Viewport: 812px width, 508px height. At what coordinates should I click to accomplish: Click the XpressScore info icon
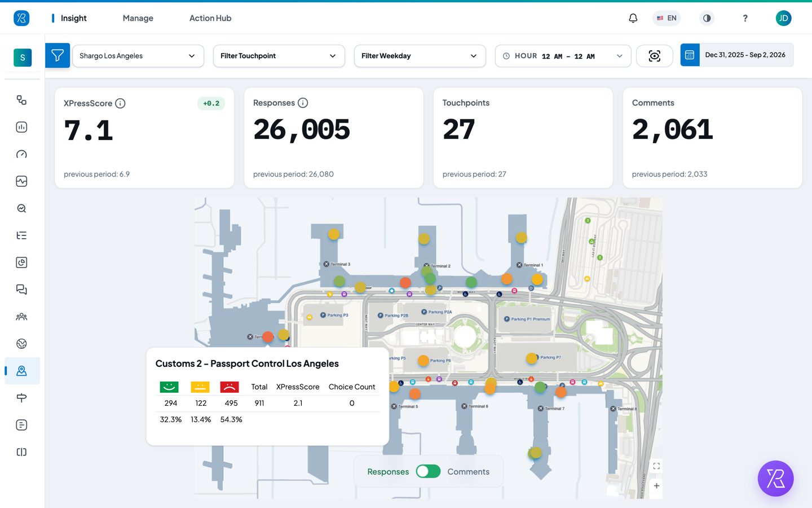(120, 103)
